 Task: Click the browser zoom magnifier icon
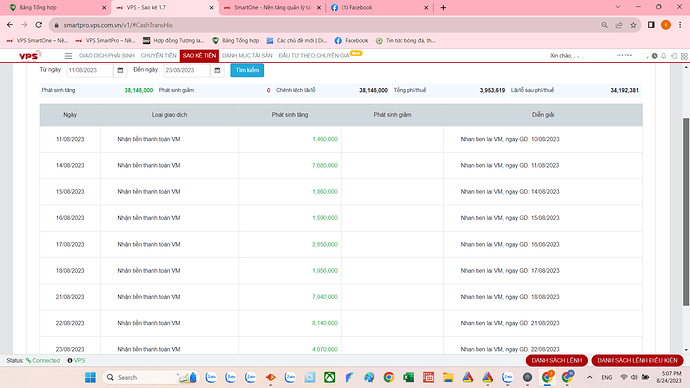[604, 25]
